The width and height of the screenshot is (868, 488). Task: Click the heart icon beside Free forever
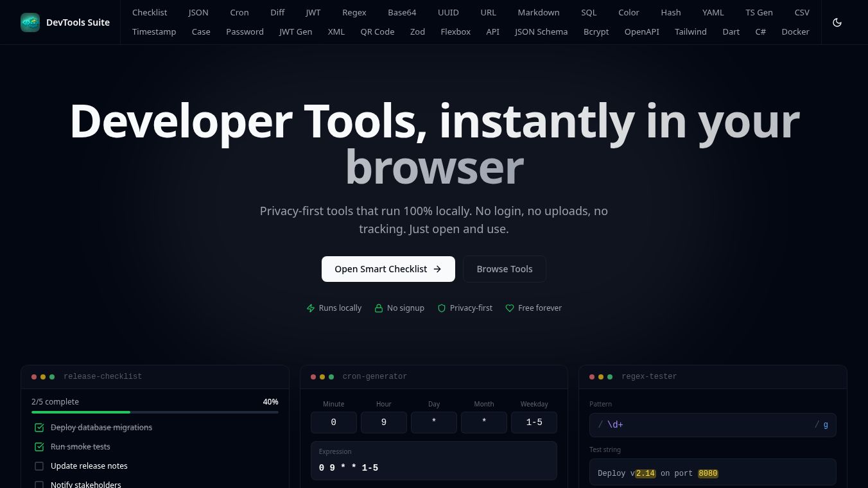point(510,308)
